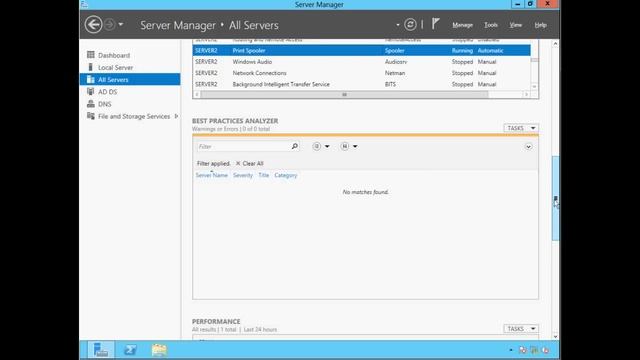
Task: Click the AD DS icon
Action: coord(91,91)
